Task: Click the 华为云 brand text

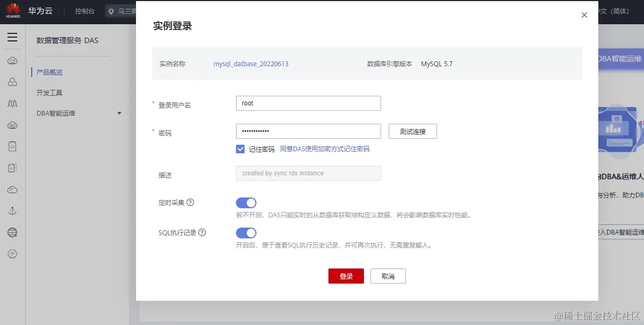Action: pyautogui.click(x=40, y=11)
